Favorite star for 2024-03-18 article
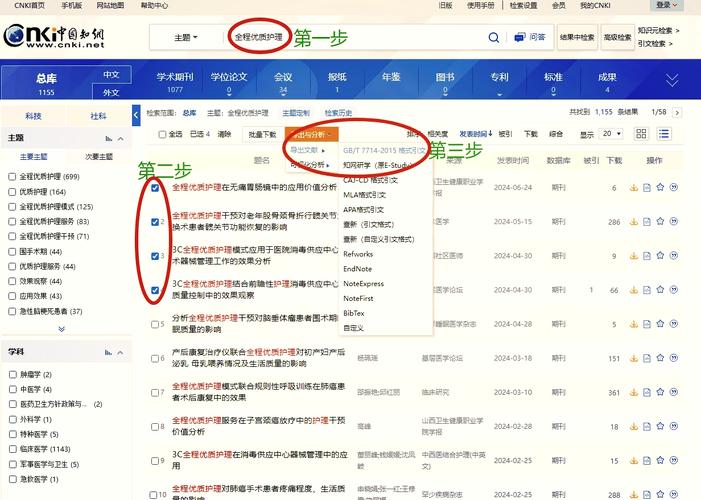Screen dimensions: 701x500 point(660,358)
